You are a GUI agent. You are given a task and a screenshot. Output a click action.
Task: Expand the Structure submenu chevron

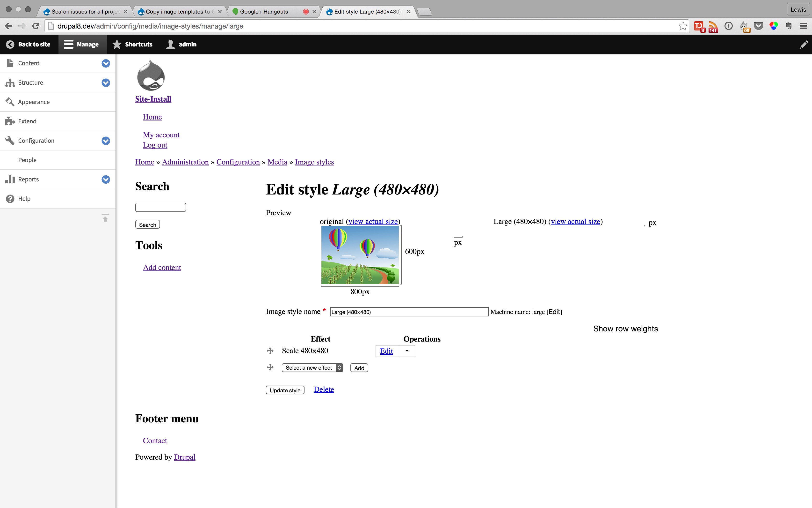click(106, 83)
